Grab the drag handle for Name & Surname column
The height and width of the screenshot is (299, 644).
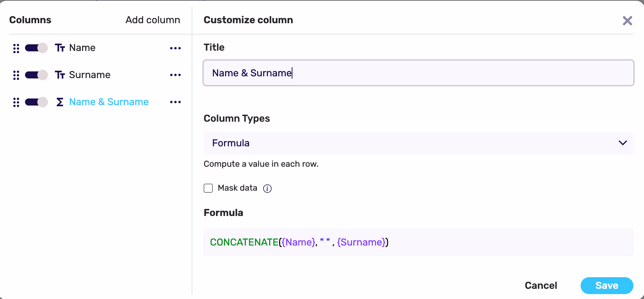(16, 102)
